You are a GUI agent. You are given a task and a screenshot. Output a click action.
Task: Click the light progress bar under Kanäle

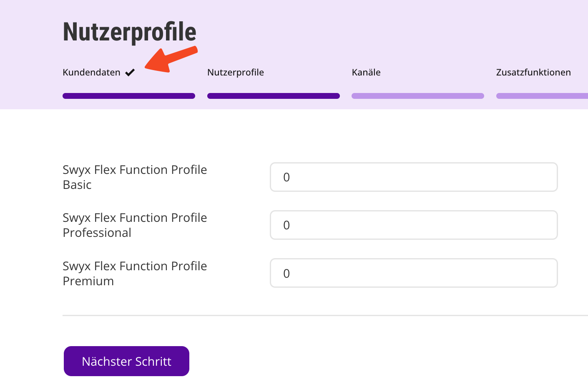pyautogui.click(x=417, y=96)
